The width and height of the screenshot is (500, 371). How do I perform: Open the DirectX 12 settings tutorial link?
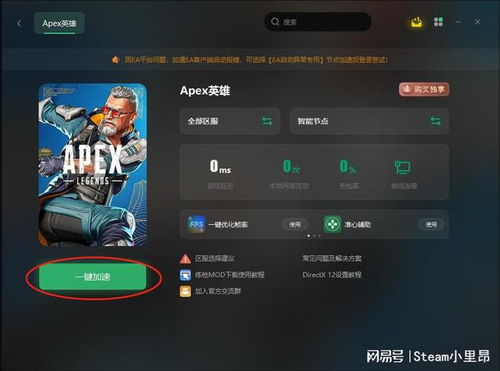click(332, 275)
